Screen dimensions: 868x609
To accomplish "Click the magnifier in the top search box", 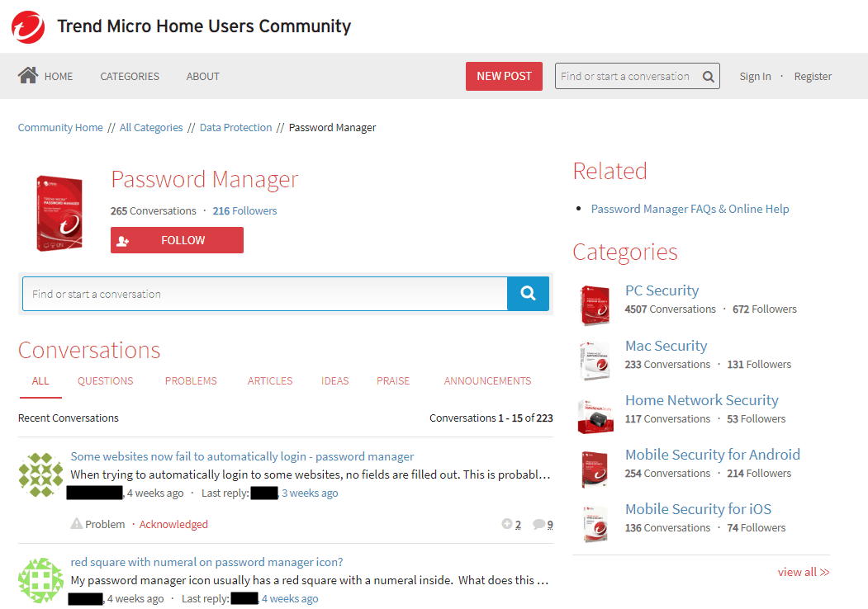I will [x=708, y=76].
